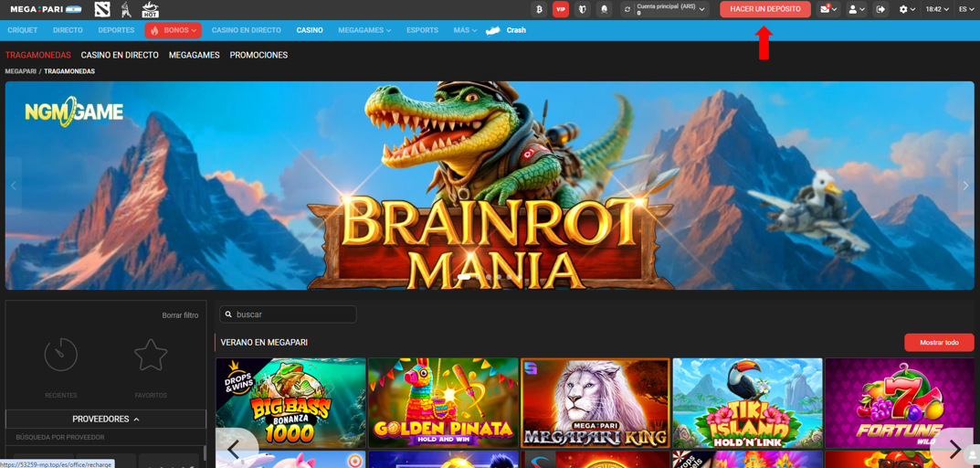Open the messages envelope menu
Image resolution: width=980 pixels, height=468 pixels.
(x=828, y=9)
